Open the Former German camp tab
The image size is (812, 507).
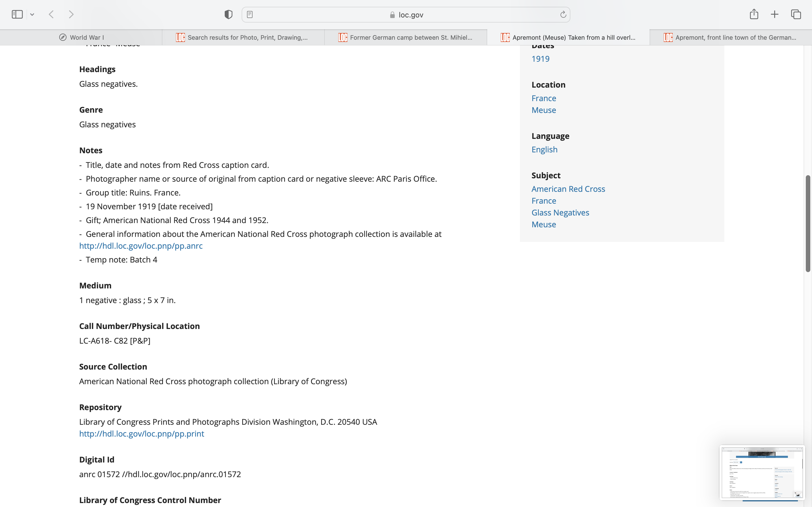pyautogui.click(x=405, y=37)
